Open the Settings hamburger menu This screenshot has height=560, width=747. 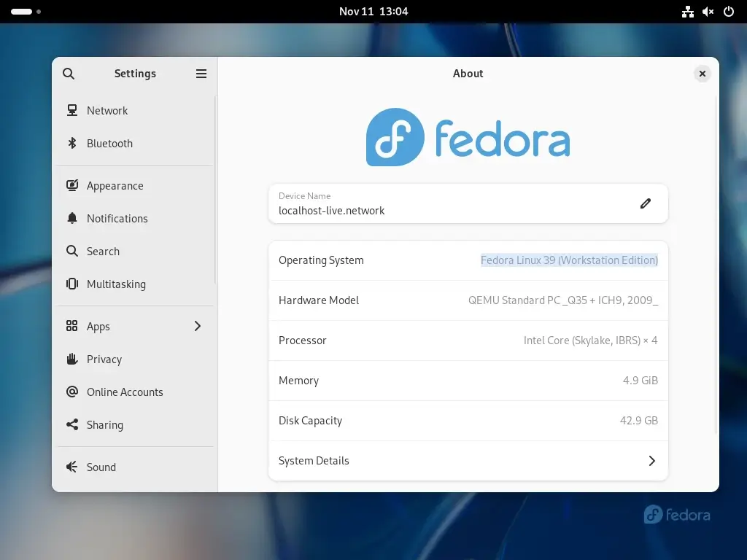201,74
